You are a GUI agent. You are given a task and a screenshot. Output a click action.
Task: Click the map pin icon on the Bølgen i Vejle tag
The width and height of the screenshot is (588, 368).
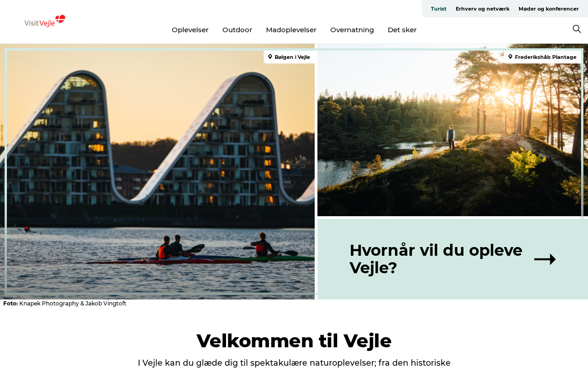click(x=270, y=57)
